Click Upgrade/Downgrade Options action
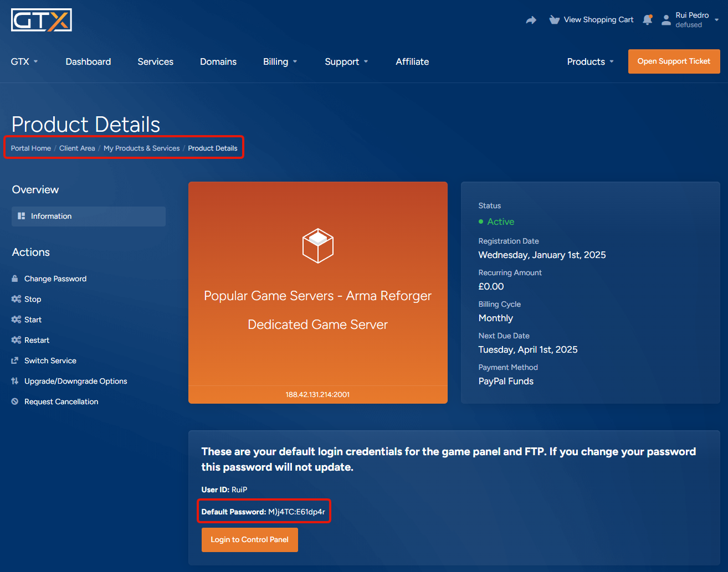 click(x=76, y=381)
